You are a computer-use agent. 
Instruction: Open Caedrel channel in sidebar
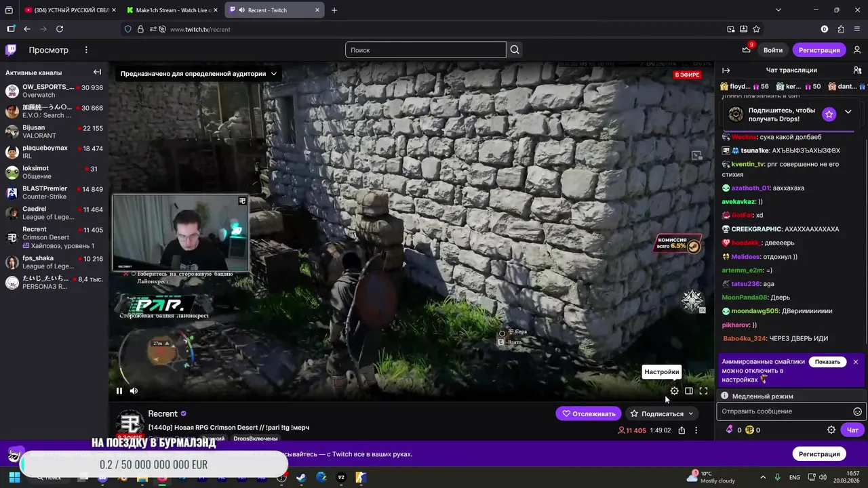click(54, 213)
